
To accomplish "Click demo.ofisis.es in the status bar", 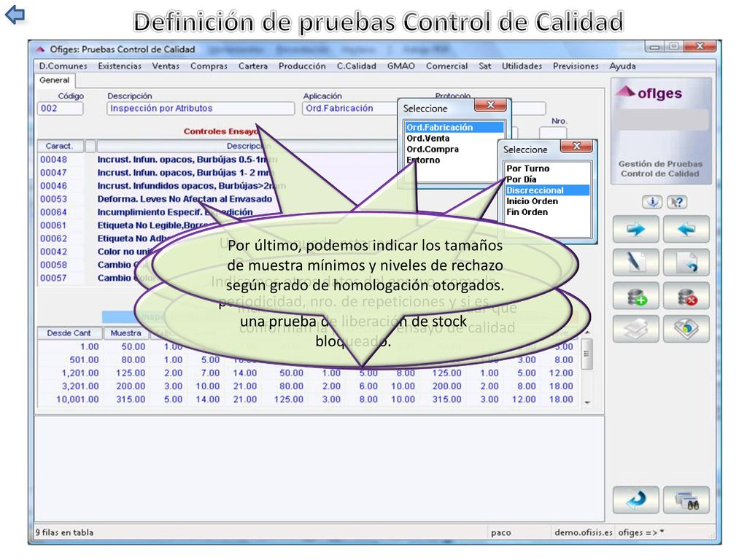I will click(583, 533).
